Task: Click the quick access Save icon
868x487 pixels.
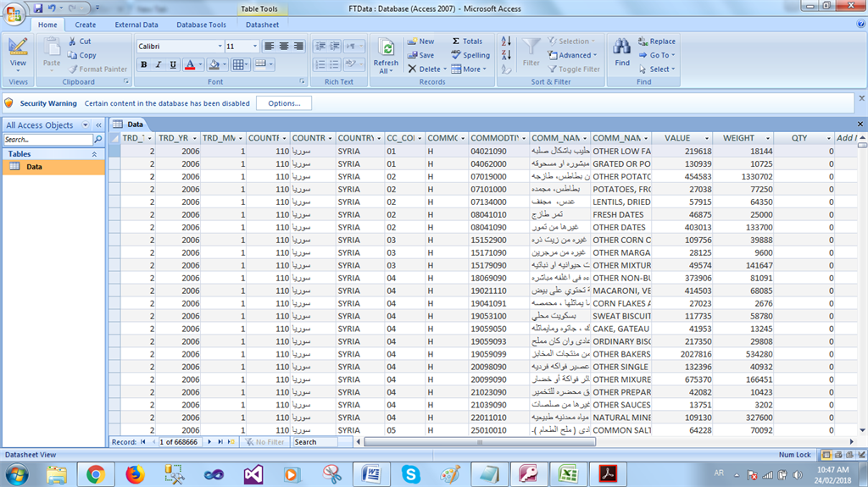Action: (37, 8)
